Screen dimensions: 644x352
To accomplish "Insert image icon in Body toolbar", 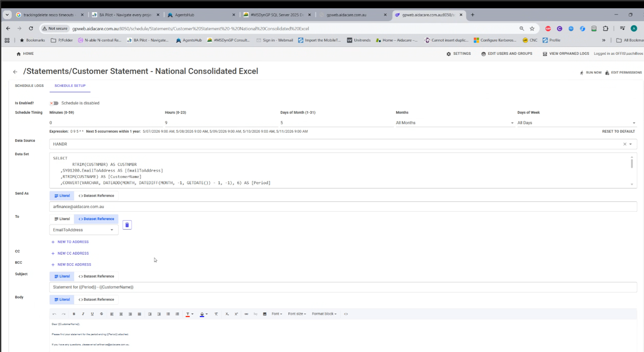I will tap(265, 314).
